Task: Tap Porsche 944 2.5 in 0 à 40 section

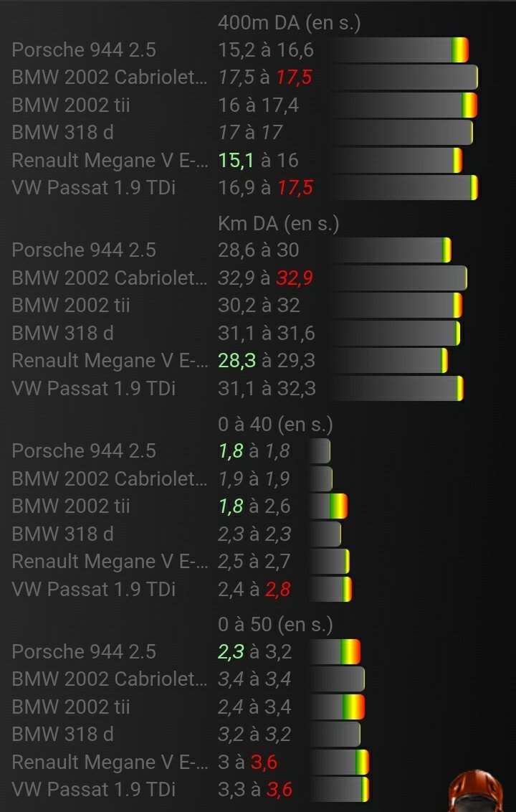Action: coord(84,451)
